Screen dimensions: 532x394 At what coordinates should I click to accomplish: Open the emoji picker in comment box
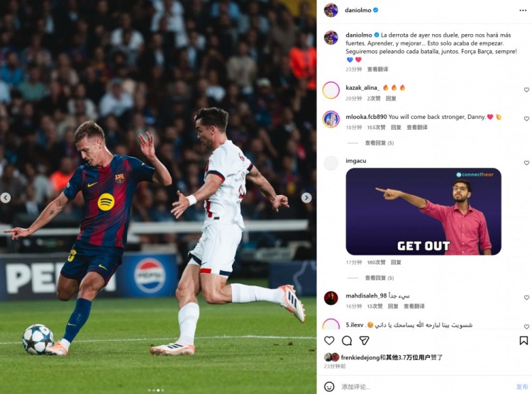pos(329,386)
